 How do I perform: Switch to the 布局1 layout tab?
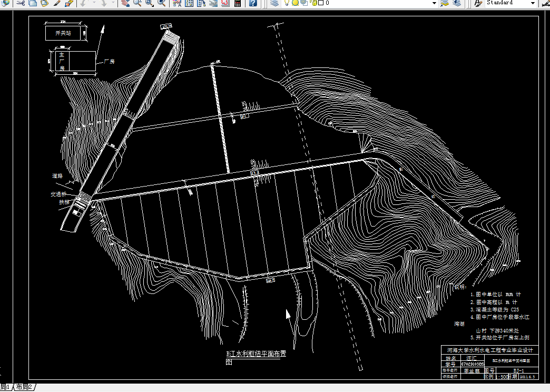(5, 387)
